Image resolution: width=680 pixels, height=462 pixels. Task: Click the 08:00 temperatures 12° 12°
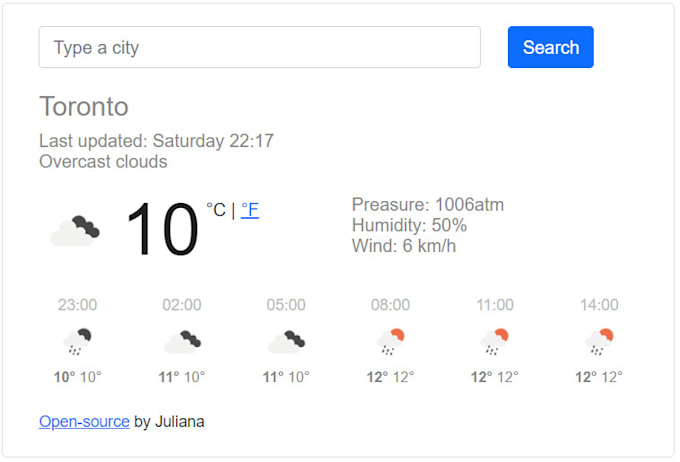click(x=390, y=377)
